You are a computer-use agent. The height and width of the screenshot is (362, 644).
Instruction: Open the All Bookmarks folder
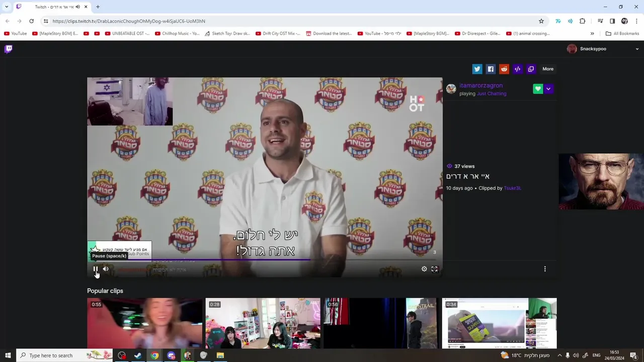[622, 34]
